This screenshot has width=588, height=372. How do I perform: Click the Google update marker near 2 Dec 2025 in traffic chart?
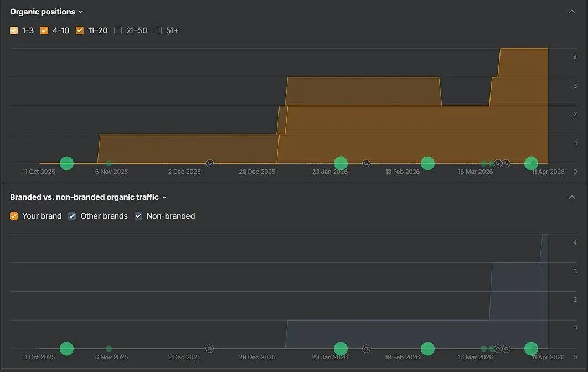tap(210, 349)
